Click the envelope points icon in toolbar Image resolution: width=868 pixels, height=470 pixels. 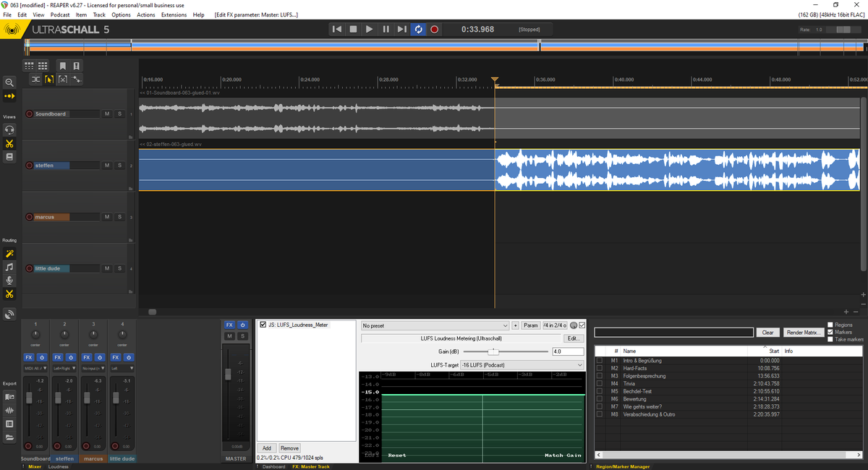[x=76, y=79]
